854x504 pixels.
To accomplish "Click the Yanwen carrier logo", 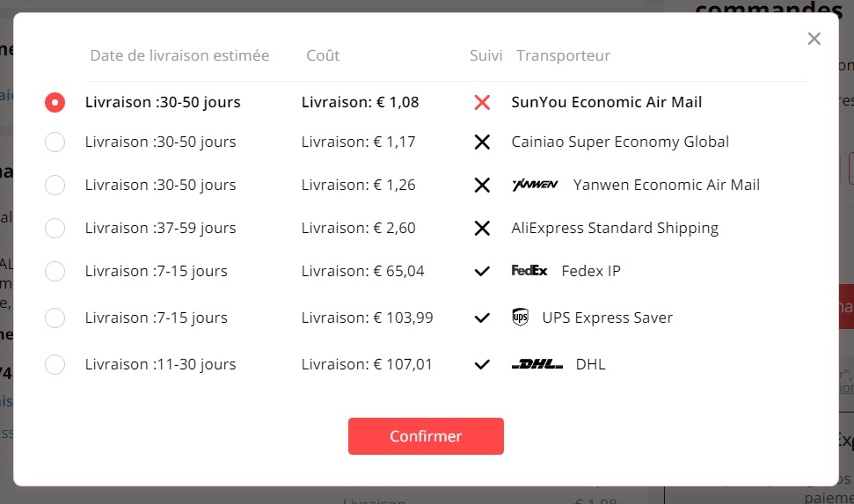I will 535,185.
